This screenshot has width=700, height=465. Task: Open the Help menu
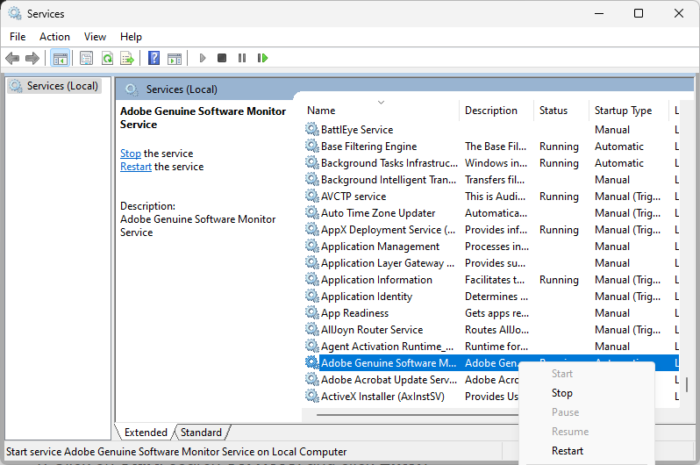coord(131,37)
